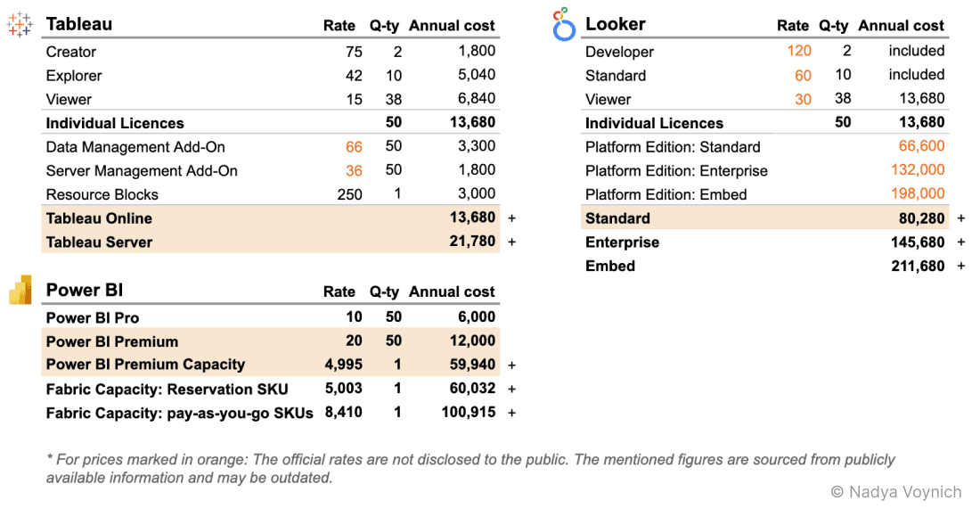The width and height of the screenshot is (980, 517).
Task: Select the orange Data Management Add-On rate 66
Action: (x=354, y=147)
